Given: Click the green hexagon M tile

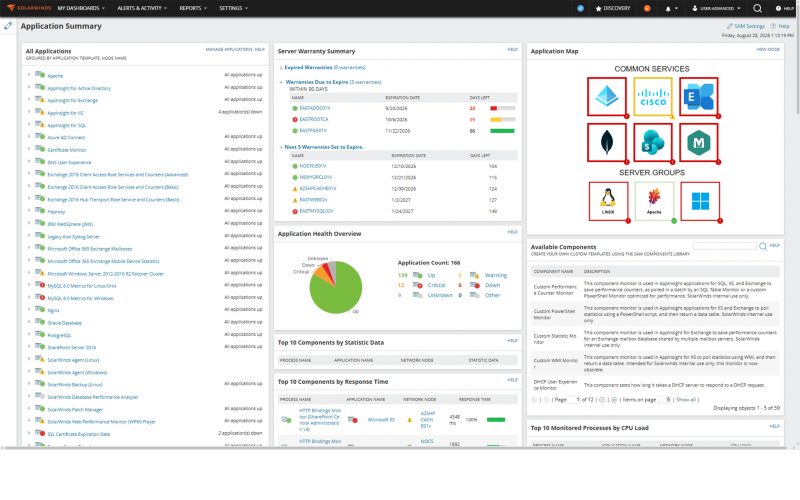Looking at the screenshot, I should tap(699, 142).
